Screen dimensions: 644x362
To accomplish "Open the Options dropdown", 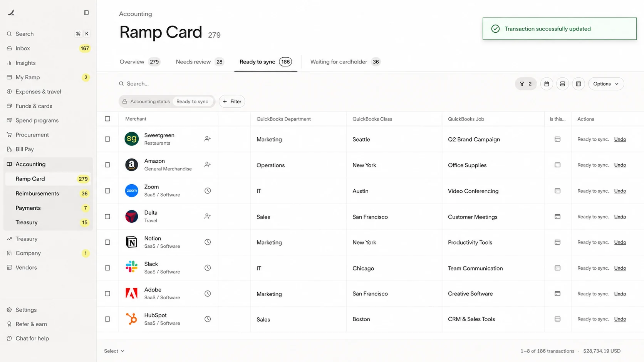I will (606, 84).
